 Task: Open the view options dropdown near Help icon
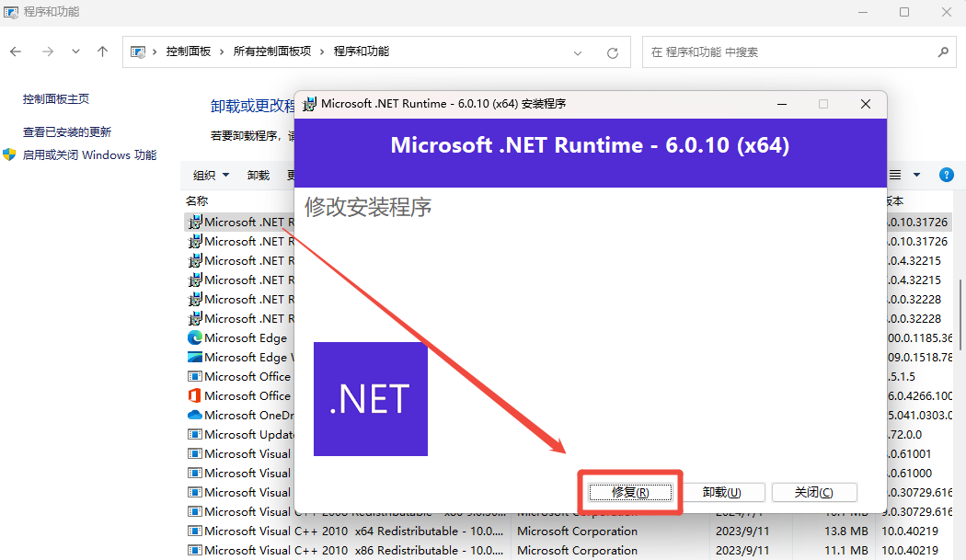click(x=915, y=174)
